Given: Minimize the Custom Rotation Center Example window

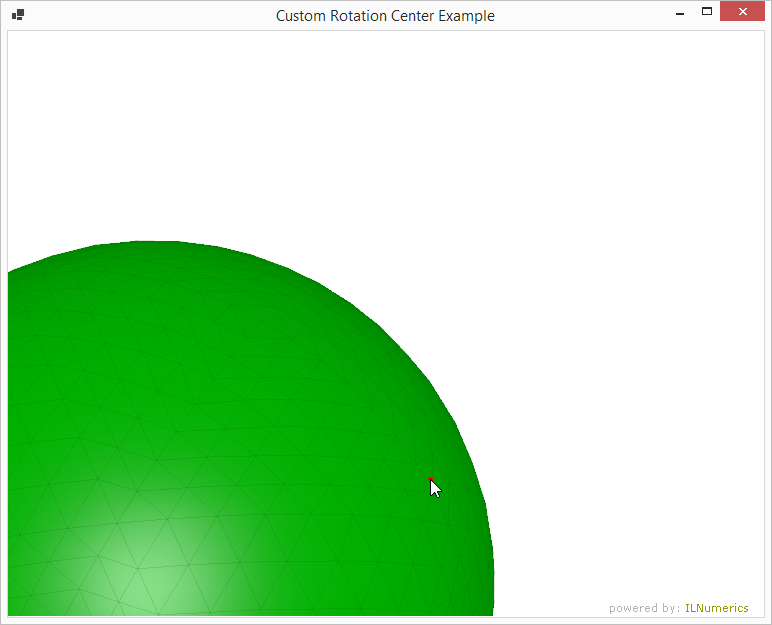Looking at the screenshot, I should pyautogui.click(x=680, y=14).
